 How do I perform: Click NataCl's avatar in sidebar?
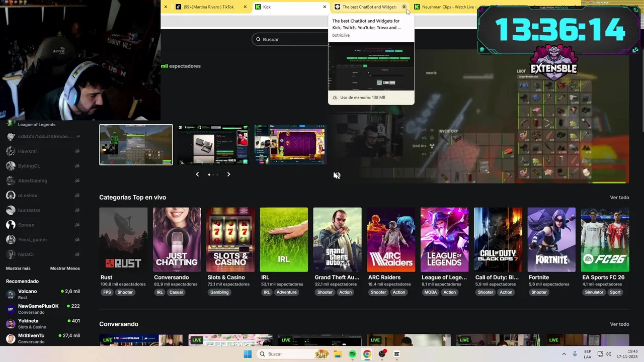coord(11,254)
